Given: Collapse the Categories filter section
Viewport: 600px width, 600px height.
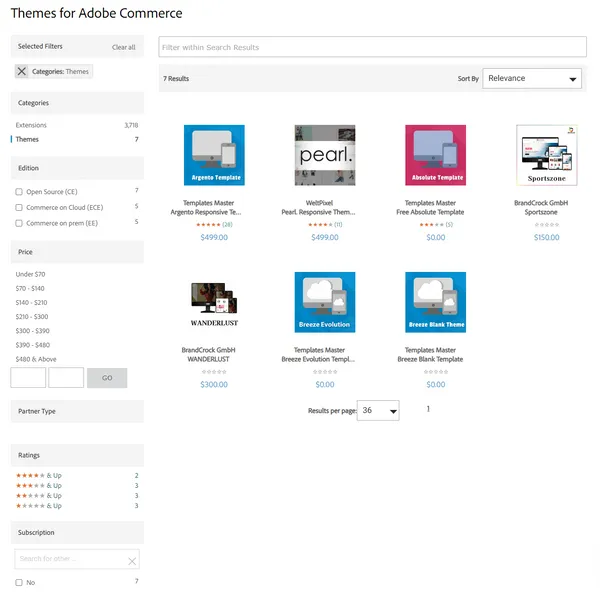Looking at the screenshot, I should [77, 103].
